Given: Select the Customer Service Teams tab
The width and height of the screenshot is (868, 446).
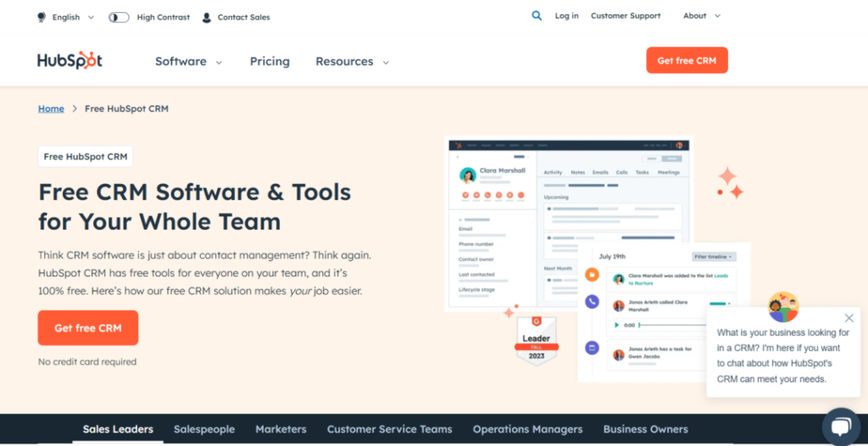Looking at the screenshot, I should [390, 429].
